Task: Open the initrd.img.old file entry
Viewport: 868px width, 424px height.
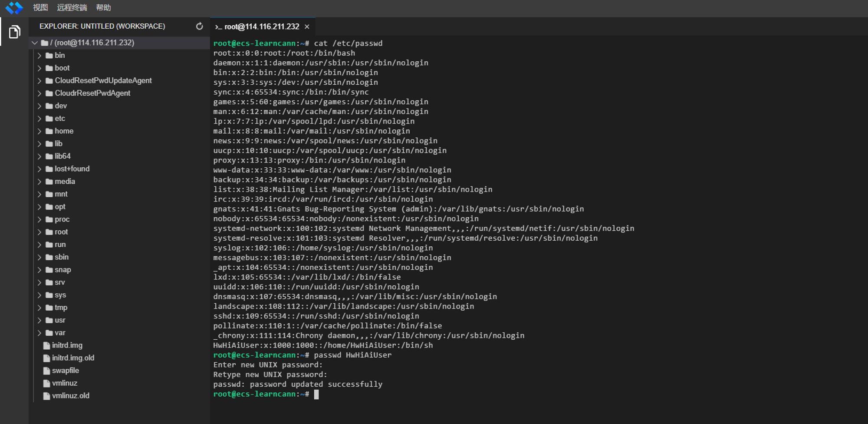Action: click(x=73, y=358)
